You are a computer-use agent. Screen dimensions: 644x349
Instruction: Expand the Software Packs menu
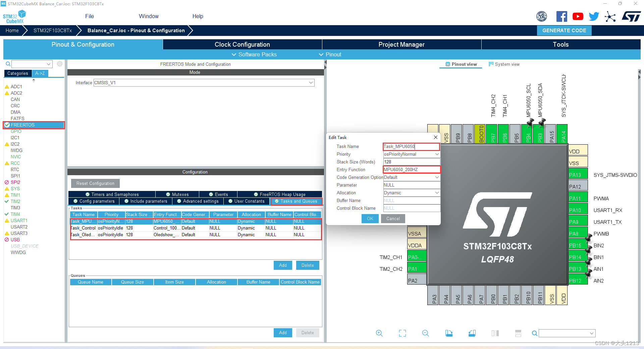pyautogui.click(x=254, y=54)
